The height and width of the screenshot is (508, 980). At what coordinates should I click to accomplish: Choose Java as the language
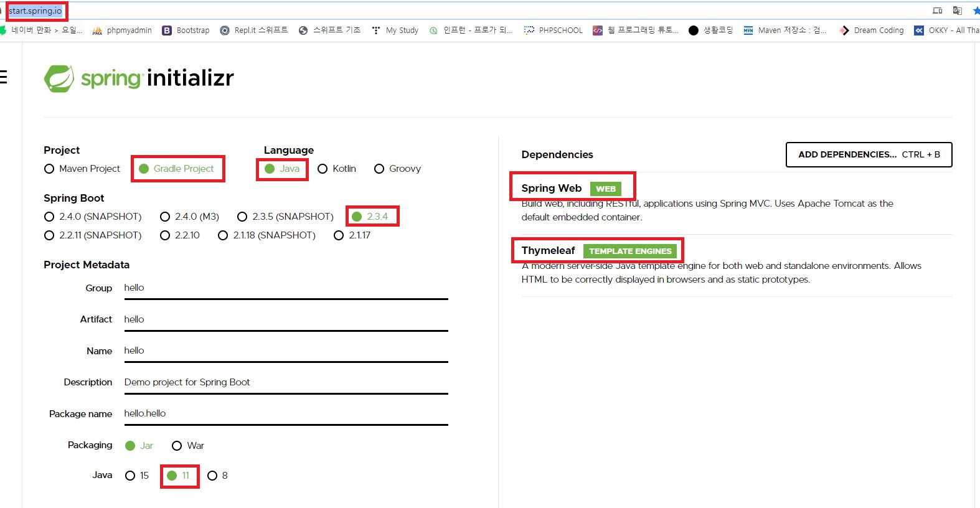click(x=282, y=169)
